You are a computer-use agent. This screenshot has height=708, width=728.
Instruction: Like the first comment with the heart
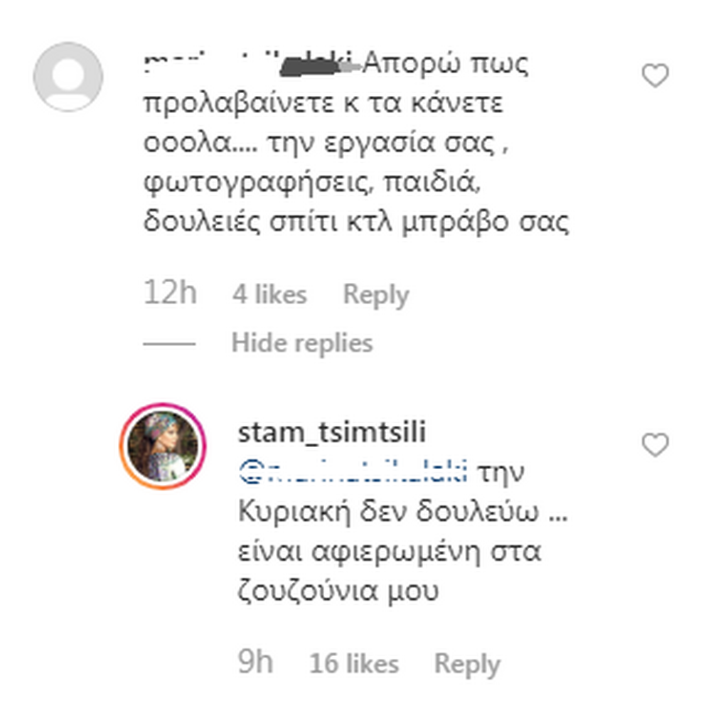pyautogui.click(x=655, y=75)
